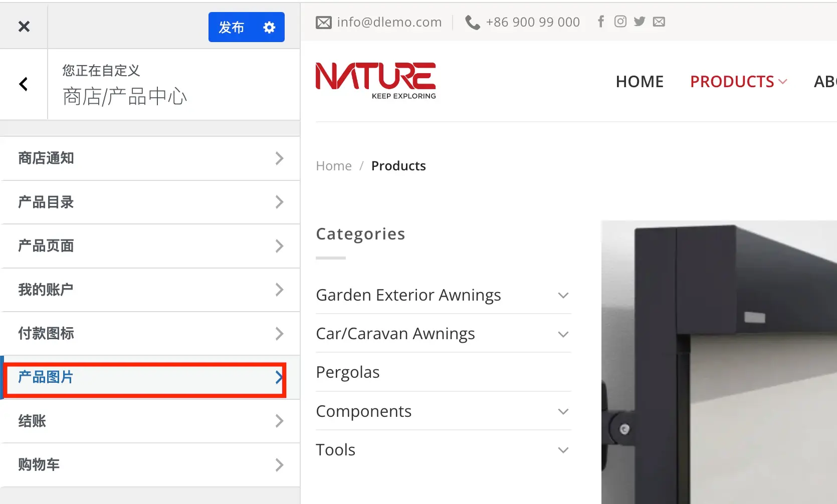This screenshot has width=837, height=504.
Task: Click the HOME navigation link
Action: pyautogui.click(x=640, y=82)
